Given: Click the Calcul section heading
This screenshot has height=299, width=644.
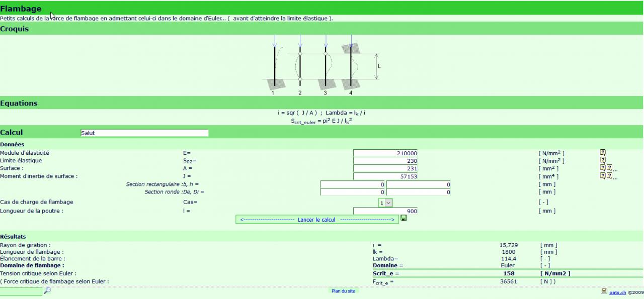Looking at the screenshot, I should pos(12,133).
